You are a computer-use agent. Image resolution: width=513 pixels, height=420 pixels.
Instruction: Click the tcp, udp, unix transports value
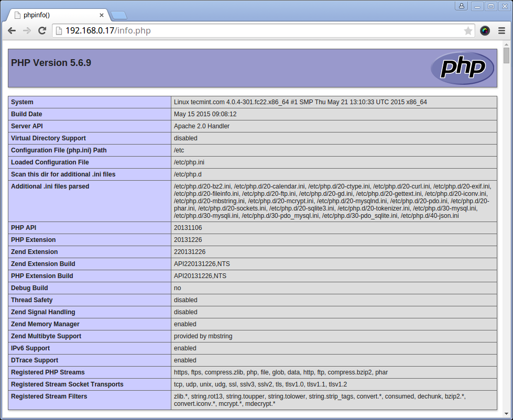pyautogui.click(x=260, y=384)
